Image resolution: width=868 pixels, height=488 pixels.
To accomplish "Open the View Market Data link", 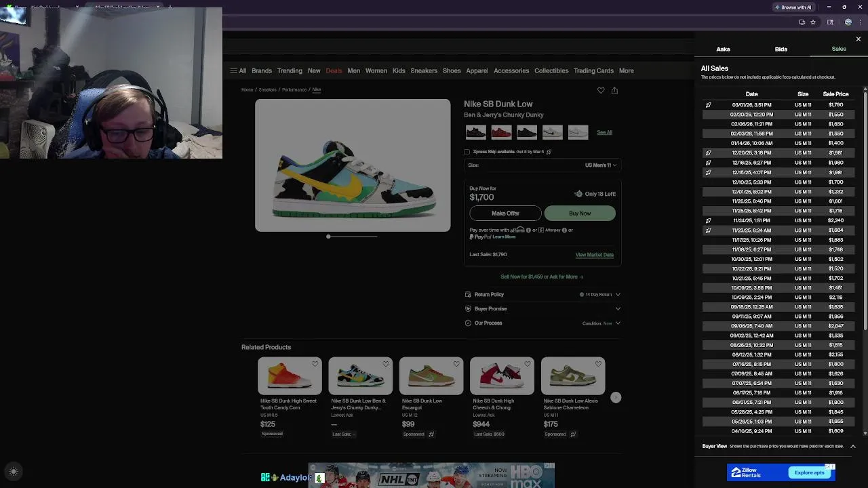I will pos(595,255).
